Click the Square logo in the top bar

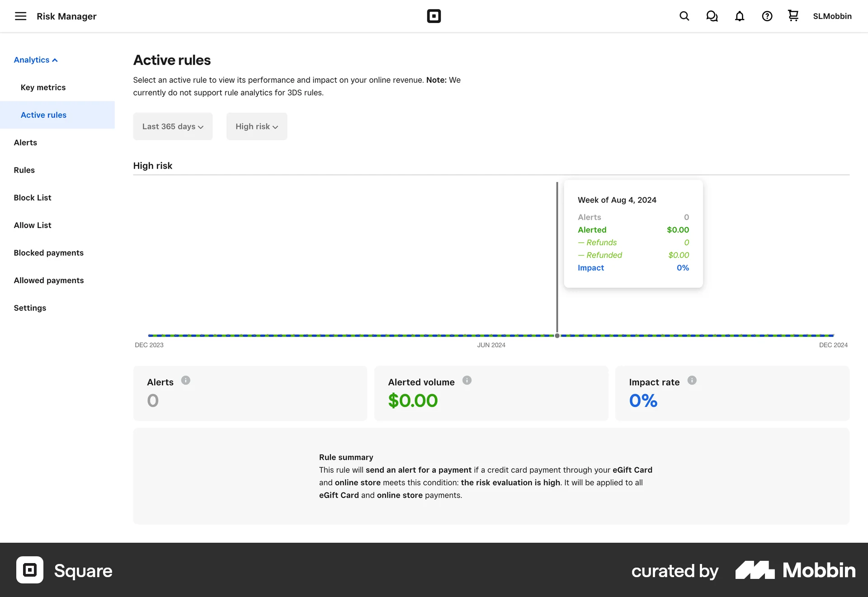pos(434,16)
